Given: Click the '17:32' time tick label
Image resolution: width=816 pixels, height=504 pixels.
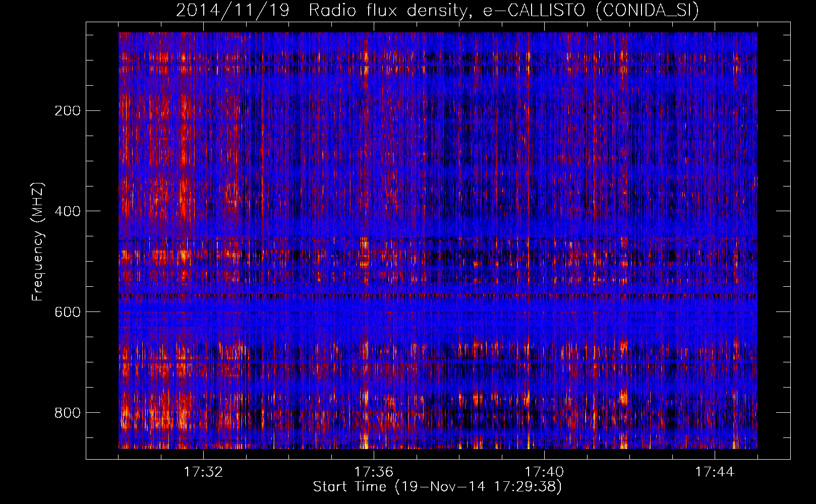Looking at the screenshot, I should 203,472.
